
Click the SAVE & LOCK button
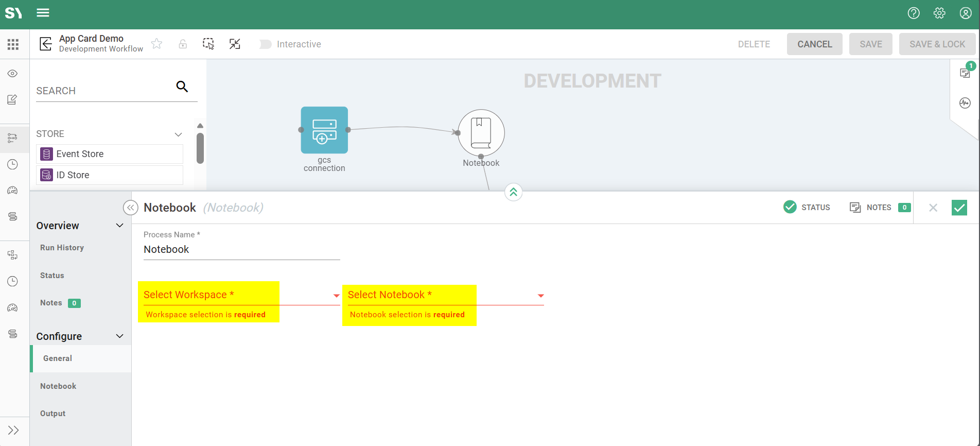[937, 44]
